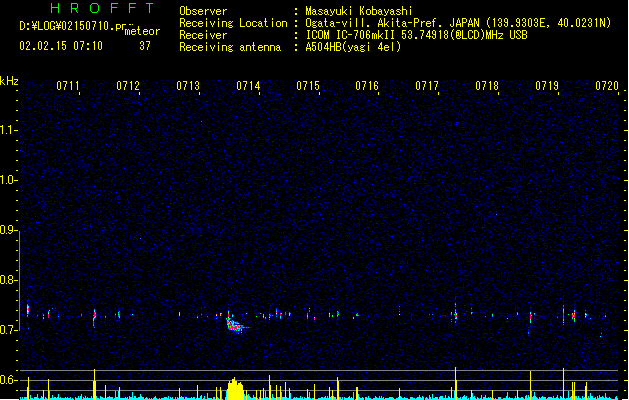The image size is (629, 400).
Task: Click the 'Observer' field label
Action: point(203,11)
